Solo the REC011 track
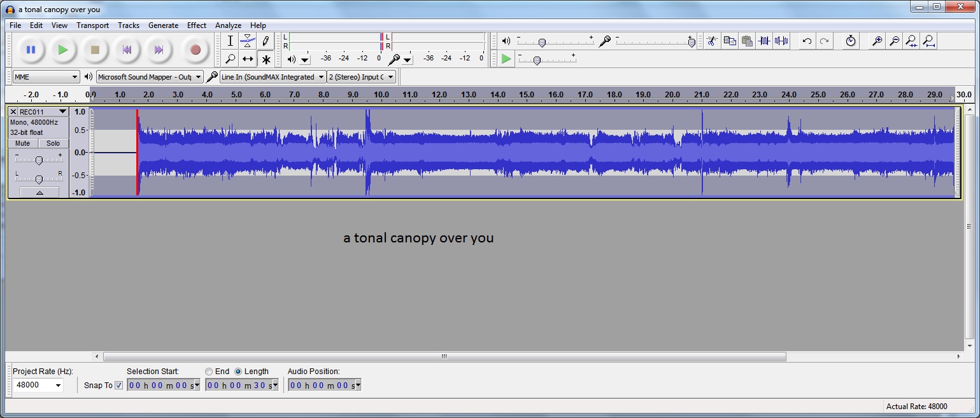Viewport: 980px width, 418px height. (53, 143)
